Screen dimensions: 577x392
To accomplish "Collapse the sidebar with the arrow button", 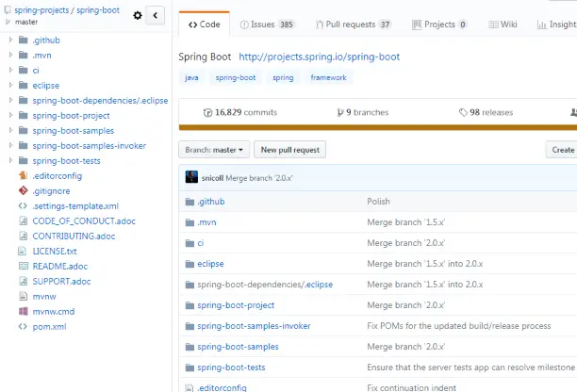I will [x=156, y=15].
